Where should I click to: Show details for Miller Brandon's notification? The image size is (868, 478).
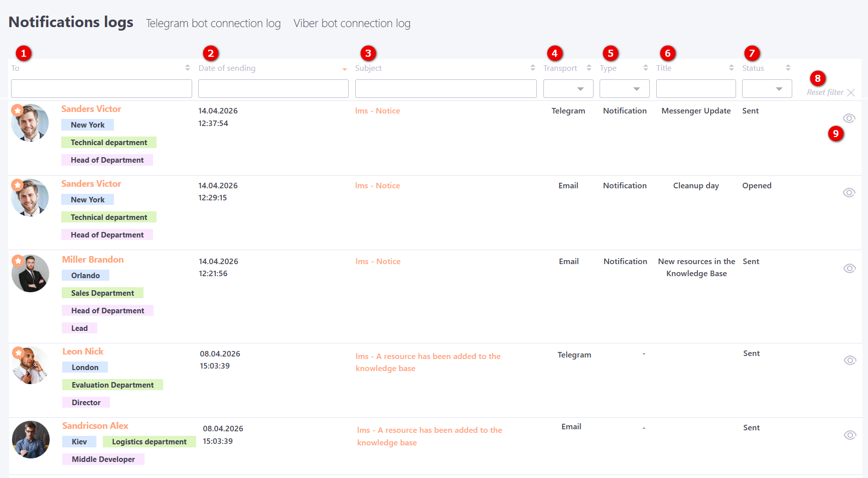pyautogui.click(x=849, y=269)
